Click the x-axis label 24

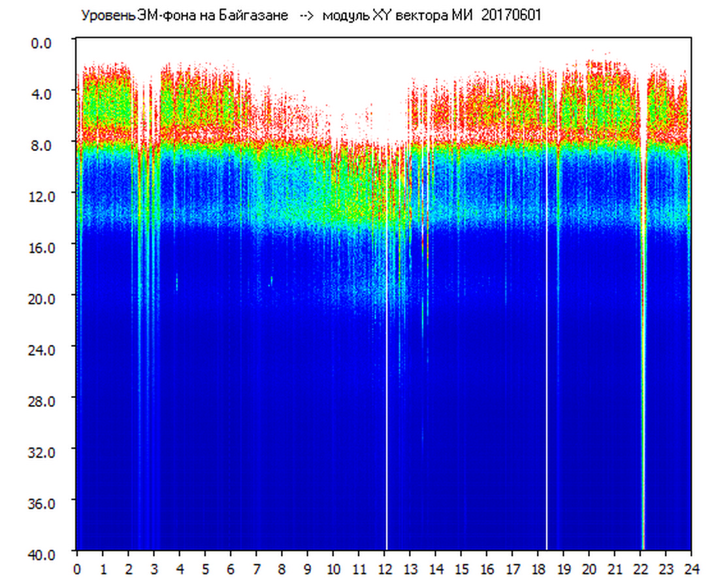[691, 569]
